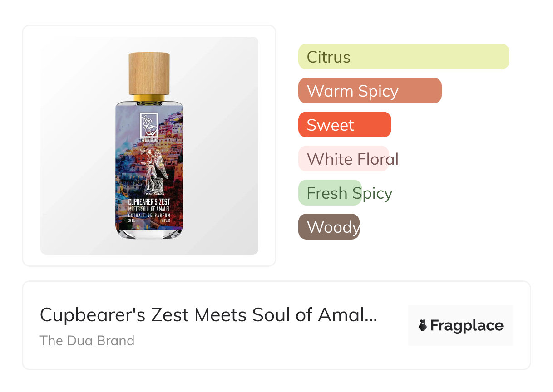Viewport: 553px width, 392px height.
Task: Click the Fragplace logo icon
Action: pos(423,325)
